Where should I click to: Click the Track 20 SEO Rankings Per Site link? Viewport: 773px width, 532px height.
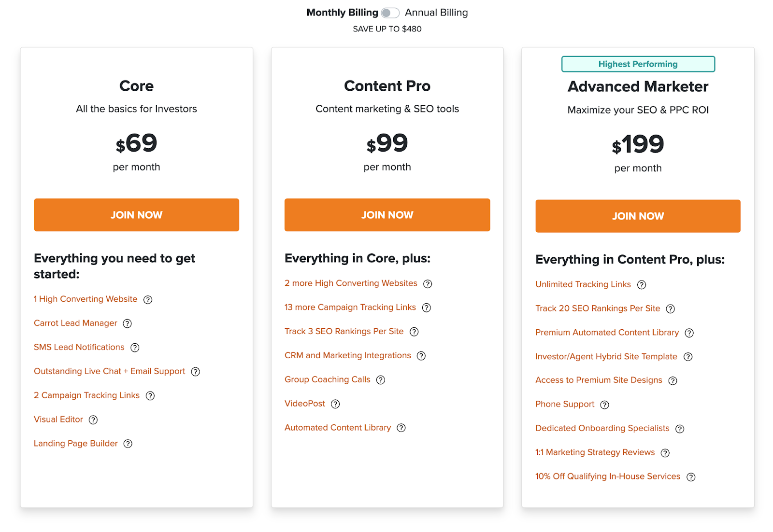598,308
